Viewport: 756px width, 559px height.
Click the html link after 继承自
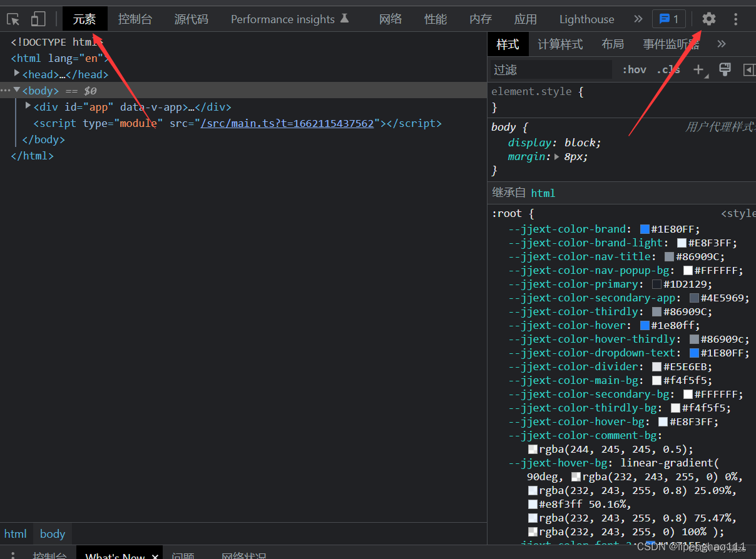pyautogui.click(x=543, y=193)
